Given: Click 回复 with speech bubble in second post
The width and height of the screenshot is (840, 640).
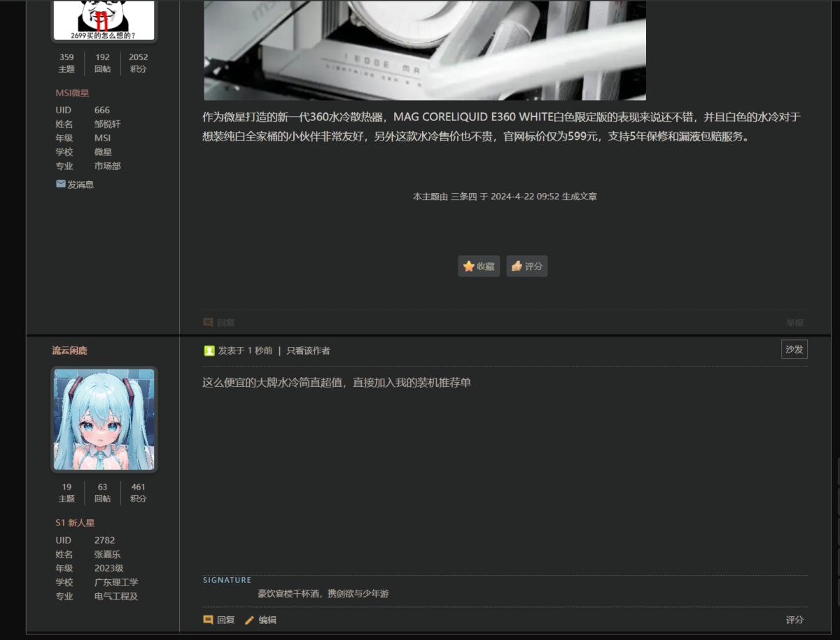Looking at the screenshot, I should (x=219, y=620).
